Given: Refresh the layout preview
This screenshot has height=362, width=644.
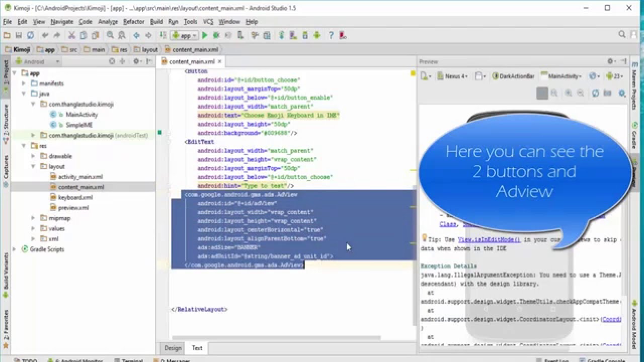Looking at the screenshot, I should (x=595, y=94).
